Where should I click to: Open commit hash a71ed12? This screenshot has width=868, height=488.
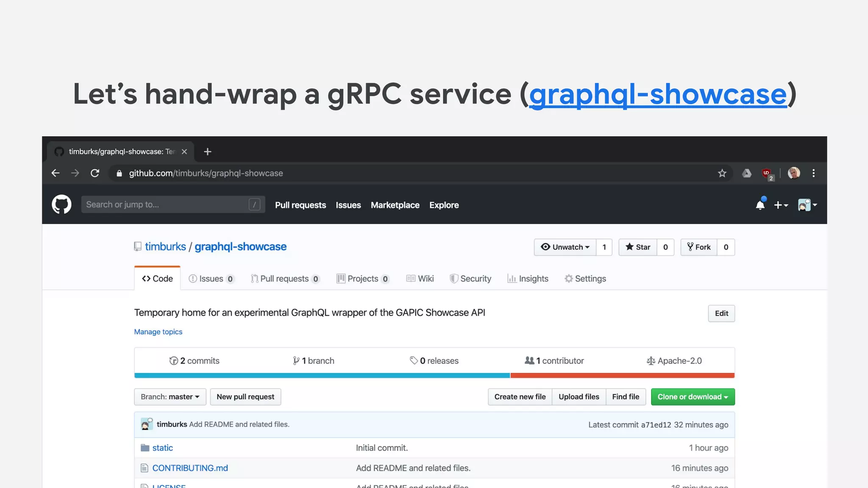click(x=656, y=425)
